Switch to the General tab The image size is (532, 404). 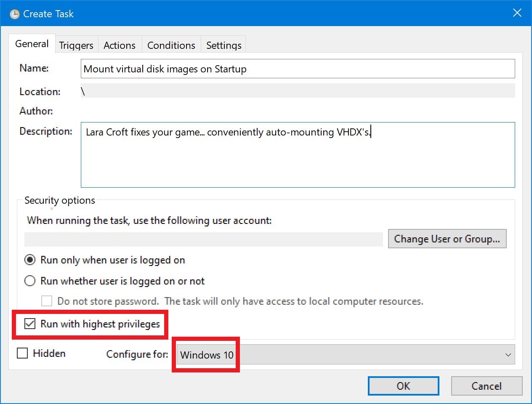click(x=32, y=44)
